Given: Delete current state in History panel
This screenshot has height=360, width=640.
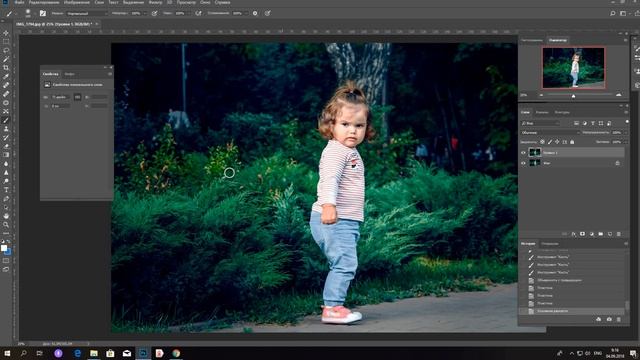Looking at the screenshot, I should pos(619,319).
